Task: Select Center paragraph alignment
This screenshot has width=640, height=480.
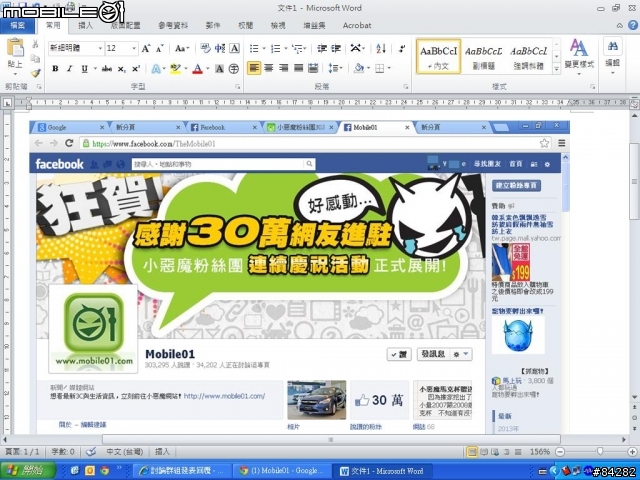Action: (268, 68)
